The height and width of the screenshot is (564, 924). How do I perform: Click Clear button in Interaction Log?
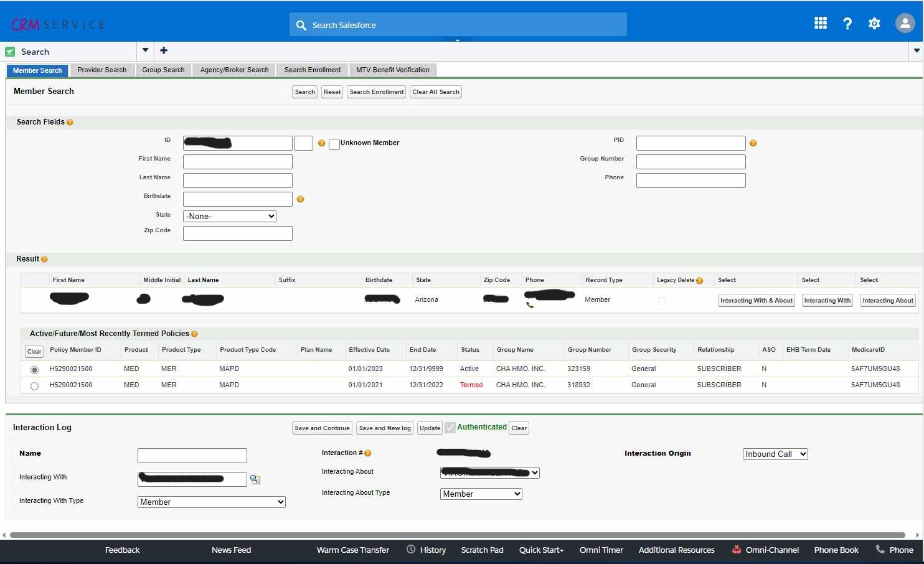tap(519, 428)
